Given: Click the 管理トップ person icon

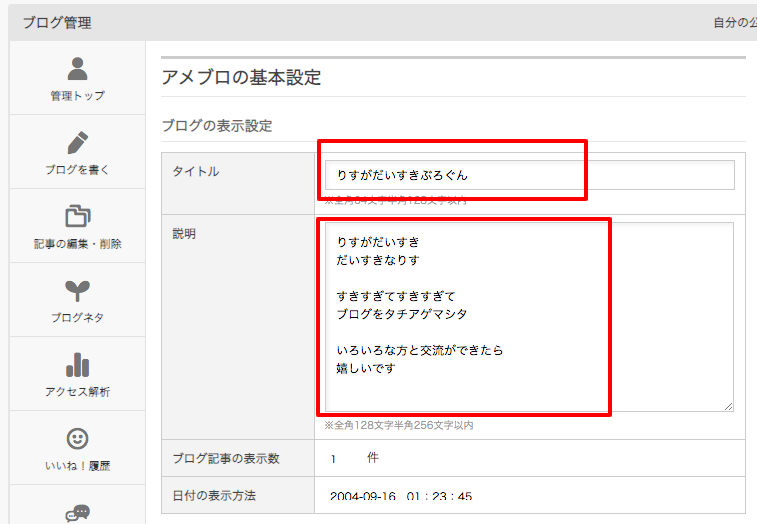Looking at the screenshot, I should tap(77, 68).
